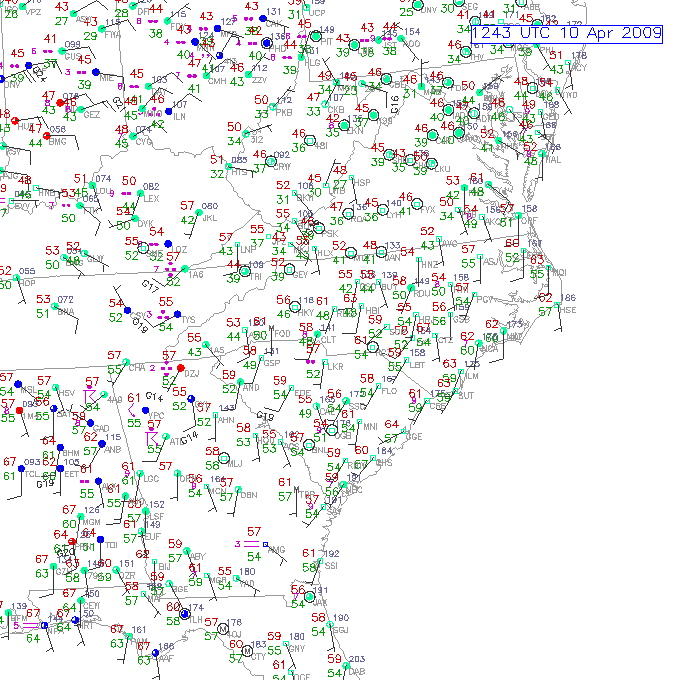Click the LEX station label

pyautogui.click(x=151, y=199)
